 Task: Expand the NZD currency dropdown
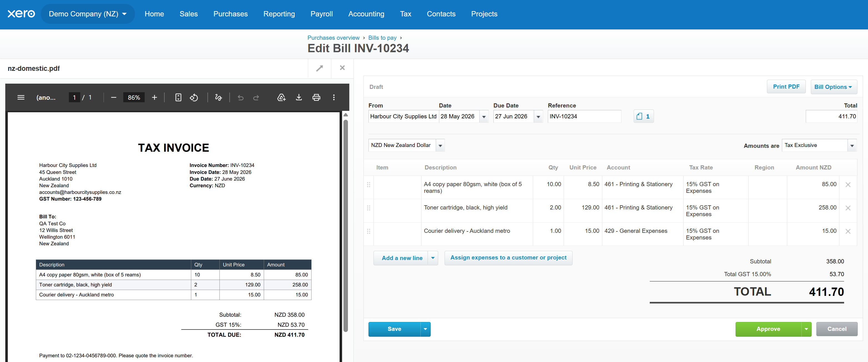[x=440, y=145]
